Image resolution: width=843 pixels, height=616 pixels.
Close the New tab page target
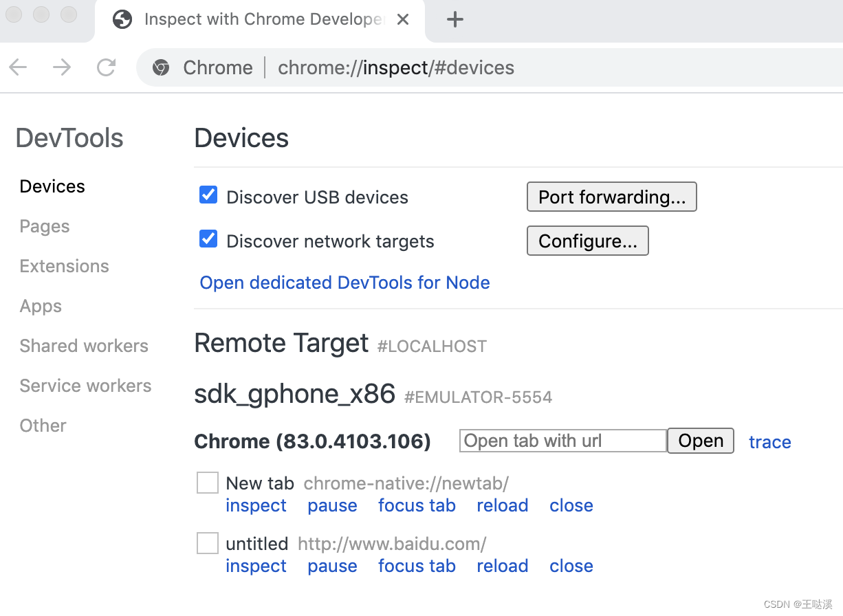click(571, 505)
